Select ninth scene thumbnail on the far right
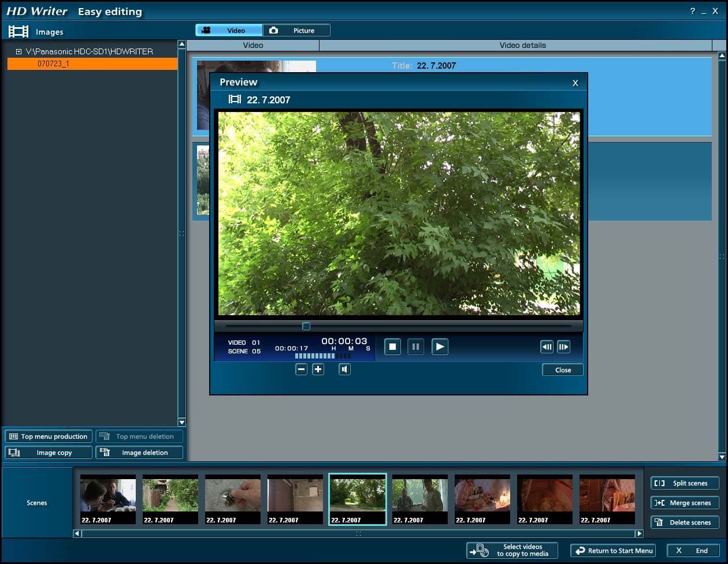The width and height of the screenshot is (728, 564). [607, 499]
